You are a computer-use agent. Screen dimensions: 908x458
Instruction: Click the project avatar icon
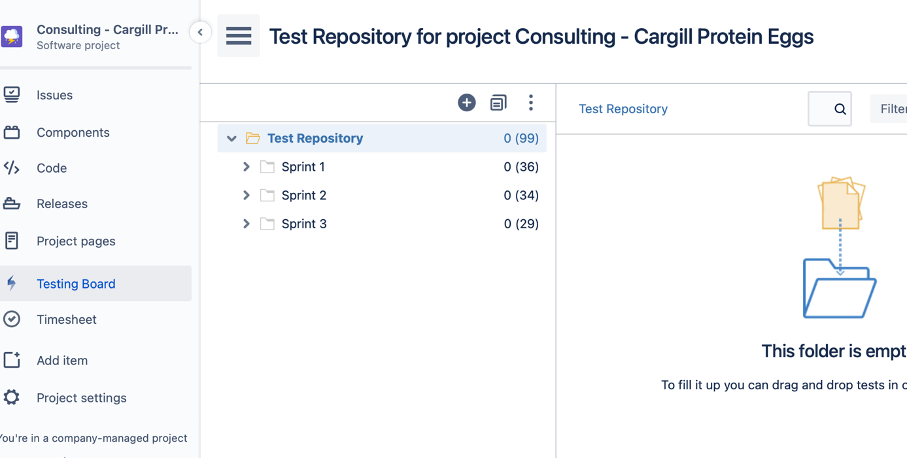(x=12, y=37)
